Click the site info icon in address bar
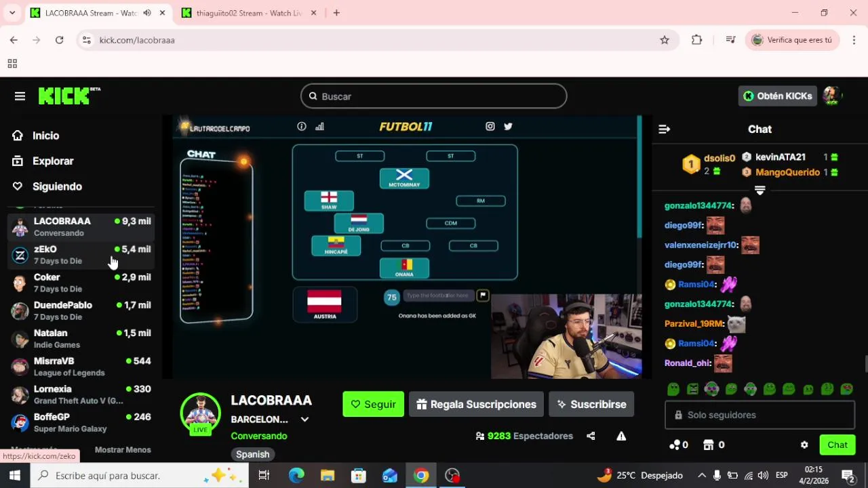 click(x=86, y=40)
